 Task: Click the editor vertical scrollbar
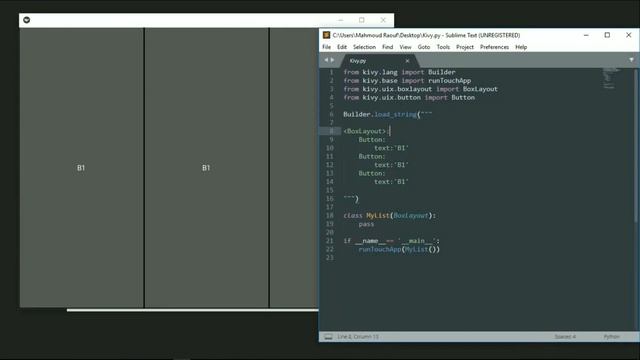636,146
